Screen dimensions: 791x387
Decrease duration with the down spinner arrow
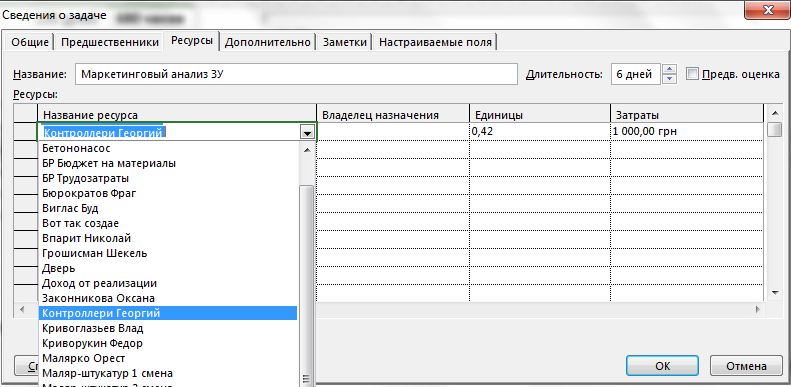tap(669, 79)
